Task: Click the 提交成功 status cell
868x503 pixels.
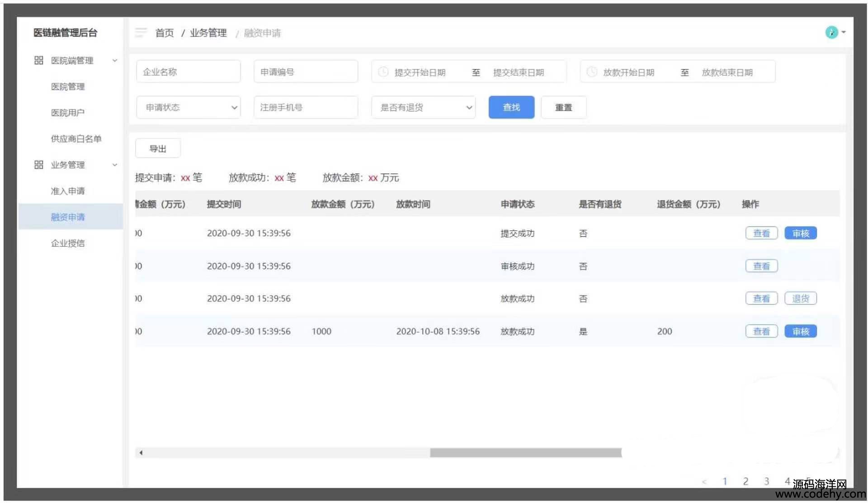Action: click(x=518, y=233)
